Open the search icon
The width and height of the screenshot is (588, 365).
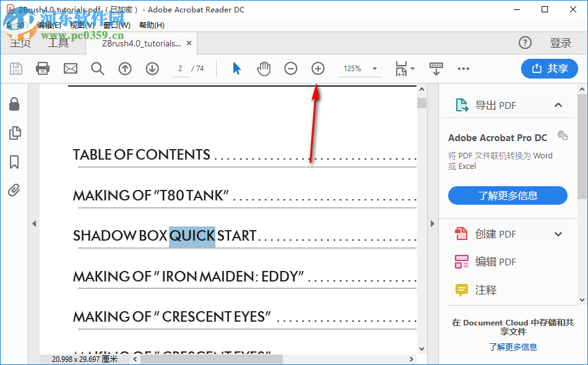[99, 69]
